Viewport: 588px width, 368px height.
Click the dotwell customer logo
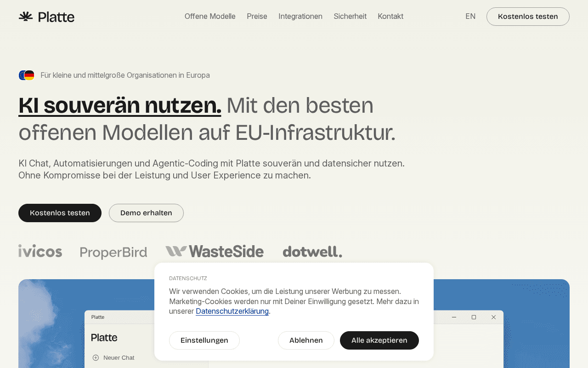312,251
